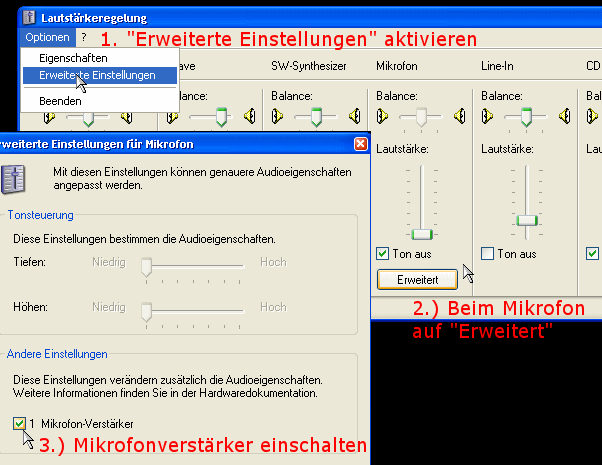The image size is (602, 465).
Task: Choose "Erweiterte Einstellungen" menu entry
Action: point(97,75)
